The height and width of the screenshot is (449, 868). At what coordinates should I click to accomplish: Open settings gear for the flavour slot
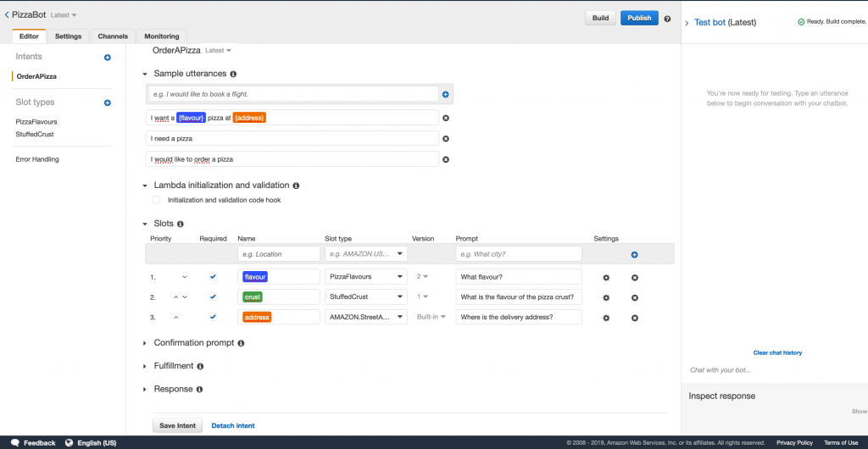tap(606, 277)
